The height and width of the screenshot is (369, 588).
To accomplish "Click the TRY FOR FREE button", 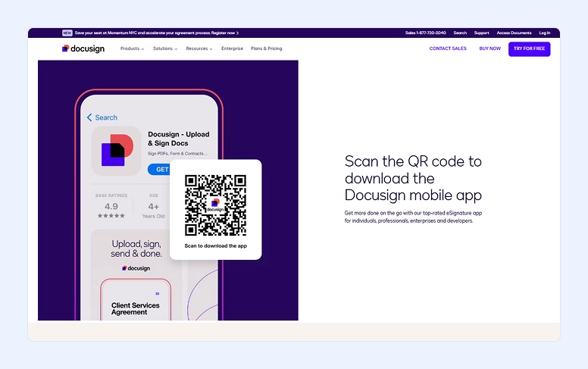I will coord(529,49).
